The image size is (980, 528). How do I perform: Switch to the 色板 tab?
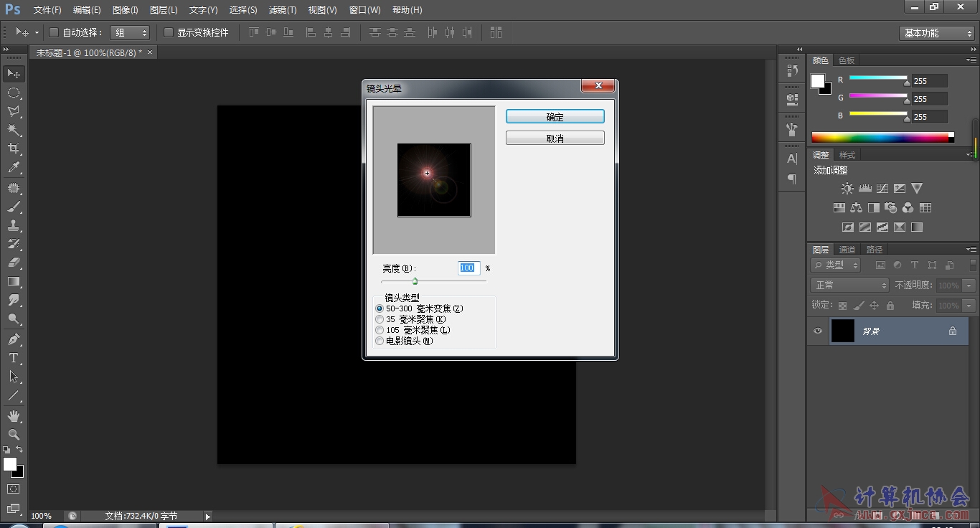coord(847,60)
